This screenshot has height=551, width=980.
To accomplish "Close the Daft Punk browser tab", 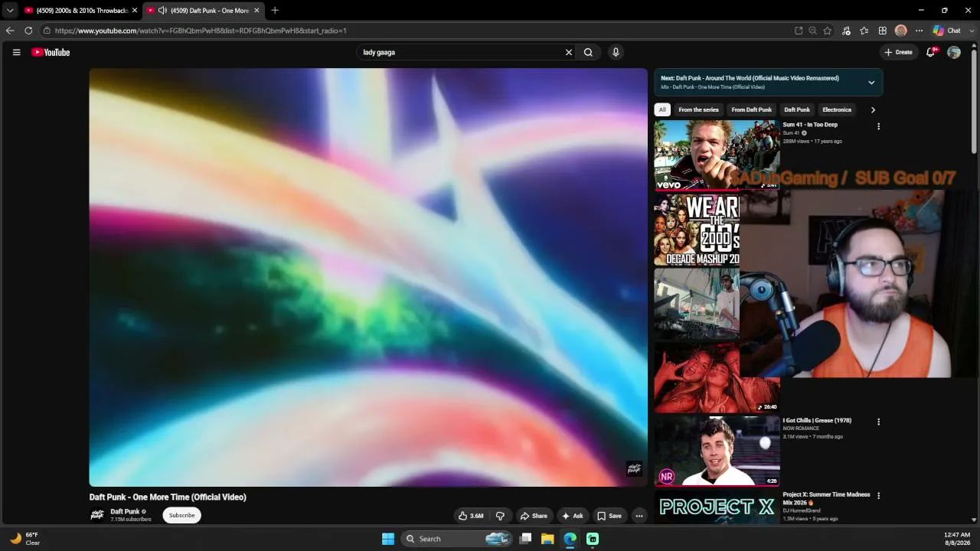I will click(256, 11).
